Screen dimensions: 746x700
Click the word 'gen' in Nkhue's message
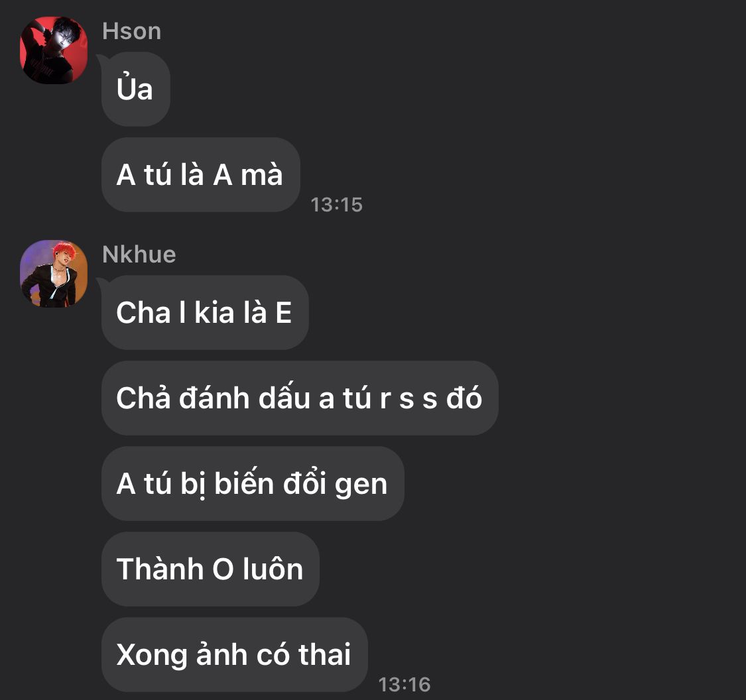[361, 486]
